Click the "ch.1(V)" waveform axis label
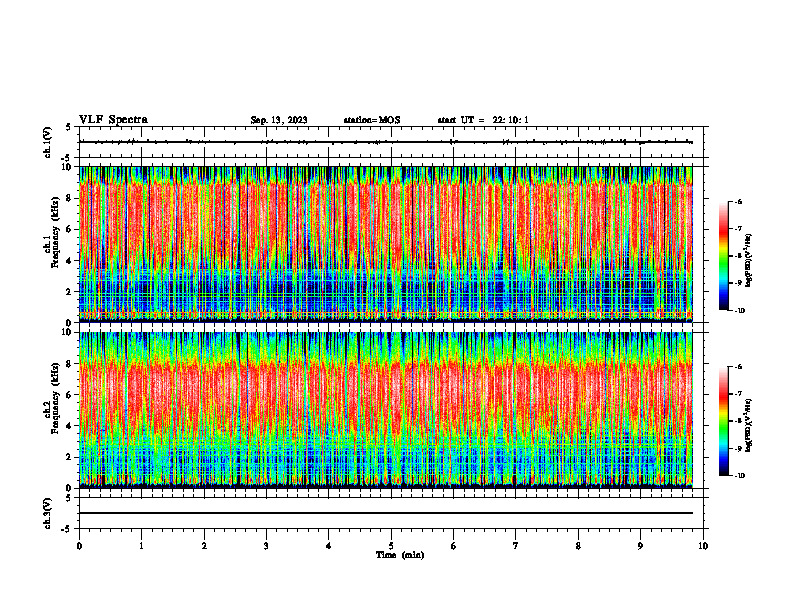 point(47,142)
